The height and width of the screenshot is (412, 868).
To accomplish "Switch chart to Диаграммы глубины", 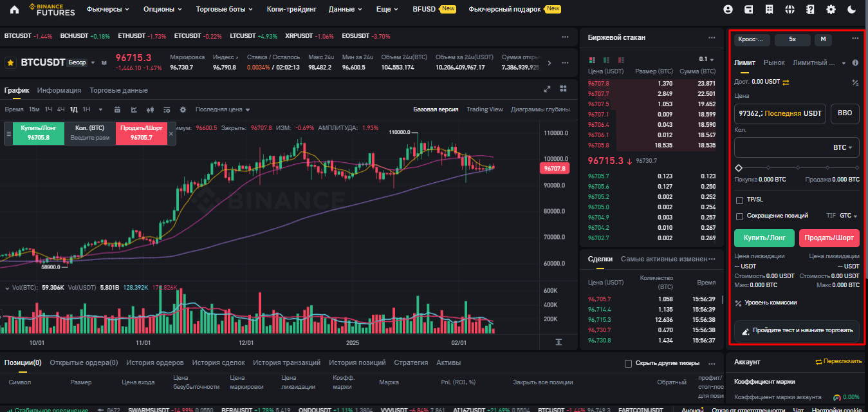I will click(540, 109).
